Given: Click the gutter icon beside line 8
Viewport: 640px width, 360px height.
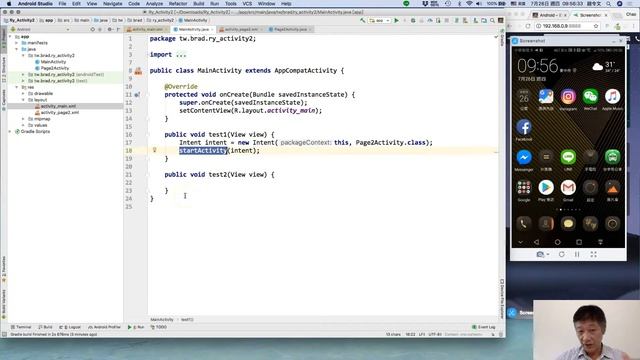Looking at the screenshot, I should [x=138, y=71].
